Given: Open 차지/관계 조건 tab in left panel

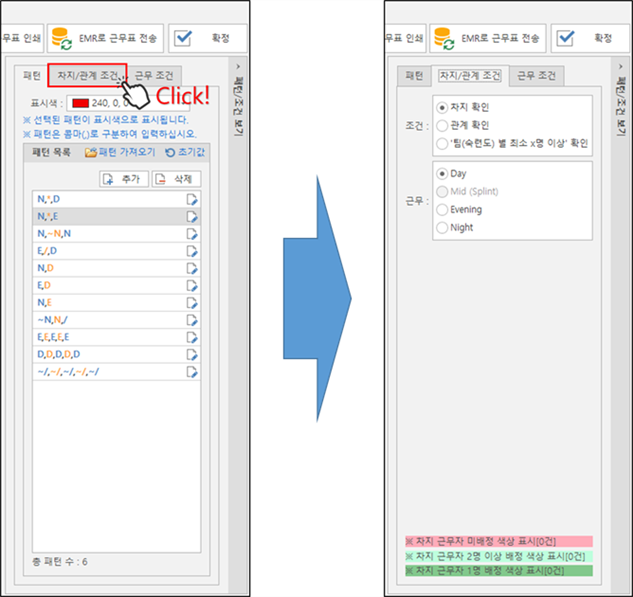Looking at the screenshot, I should [88, 77].
